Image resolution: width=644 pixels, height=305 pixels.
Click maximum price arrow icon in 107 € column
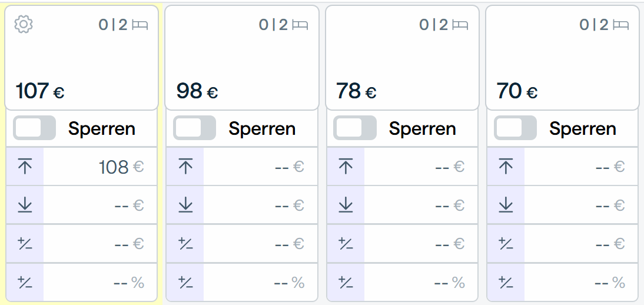tap(25, 167)
